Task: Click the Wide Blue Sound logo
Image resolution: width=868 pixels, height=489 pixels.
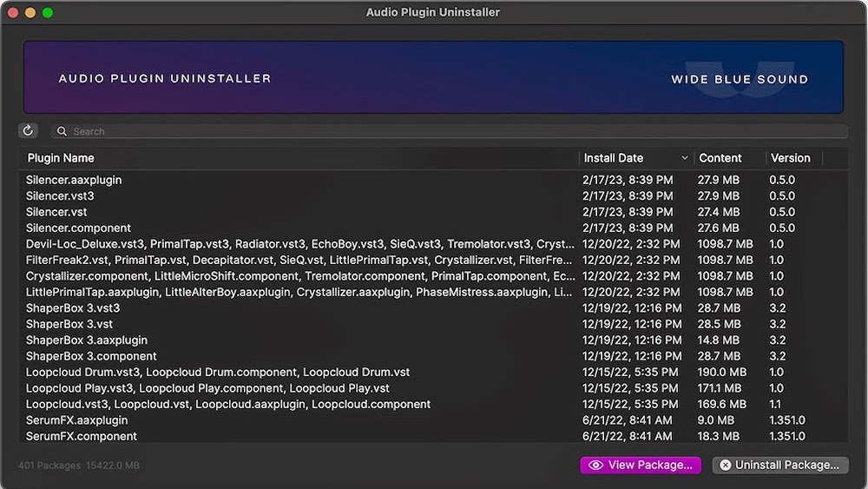Action: (x=739, y=79)
